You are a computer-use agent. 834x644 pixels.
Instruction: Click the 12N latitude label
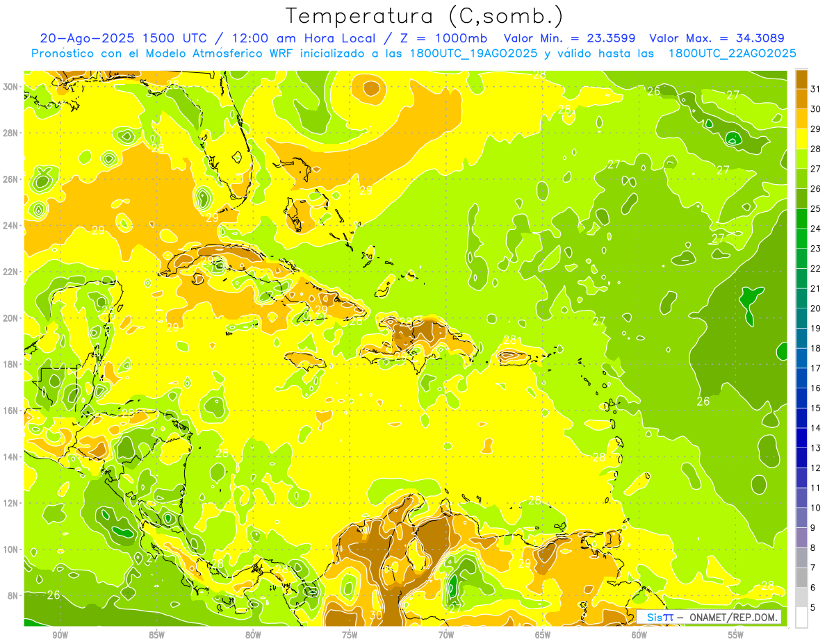[10, 503]
